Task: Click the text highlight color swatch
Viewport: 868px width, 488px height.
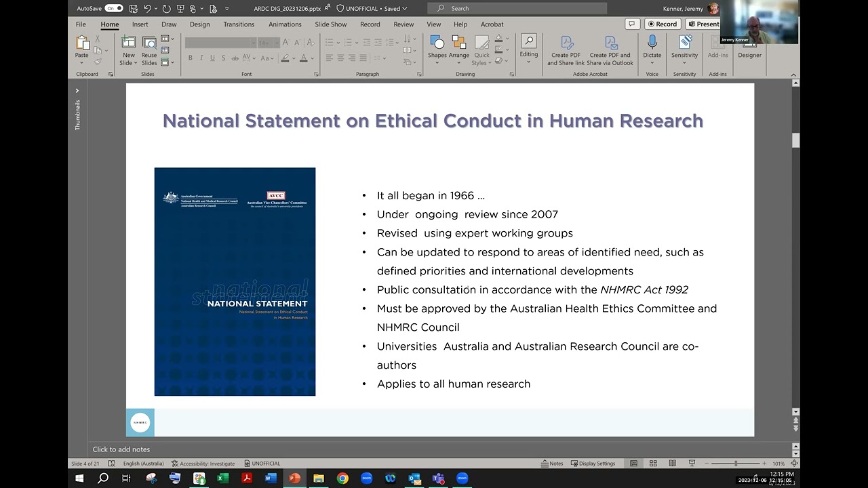Action: pos(285,58)
